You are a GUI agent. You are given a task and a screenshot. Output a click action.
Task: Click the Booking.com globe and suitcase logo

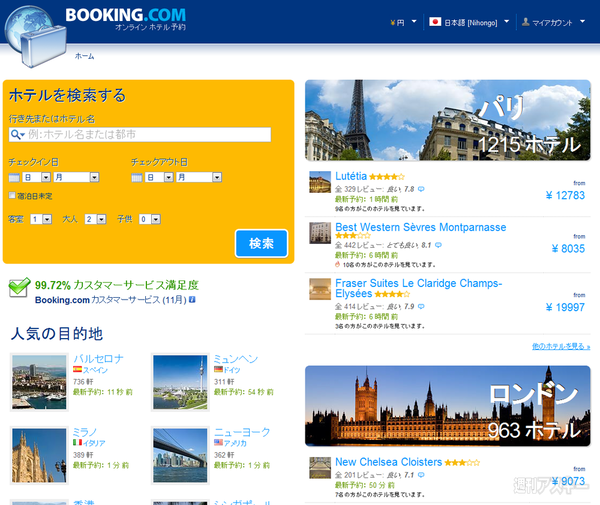[35, 37]
